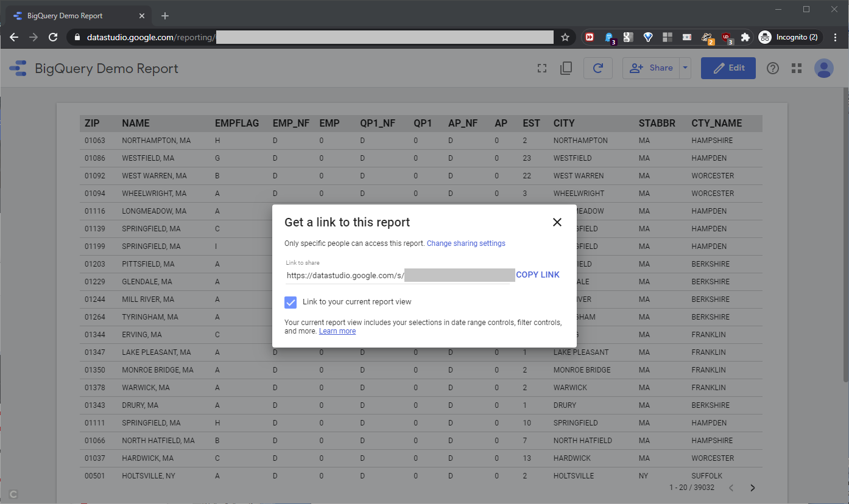The height and width of the screenshot is (504, 849).
Task: Click the uBlock Origin extension icon
Action: point(726,38)
